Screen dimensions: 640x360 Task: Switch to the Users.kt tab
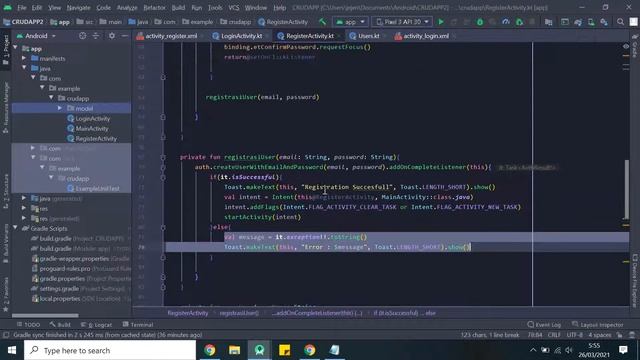pyautogui.click(x=368, y=36)
